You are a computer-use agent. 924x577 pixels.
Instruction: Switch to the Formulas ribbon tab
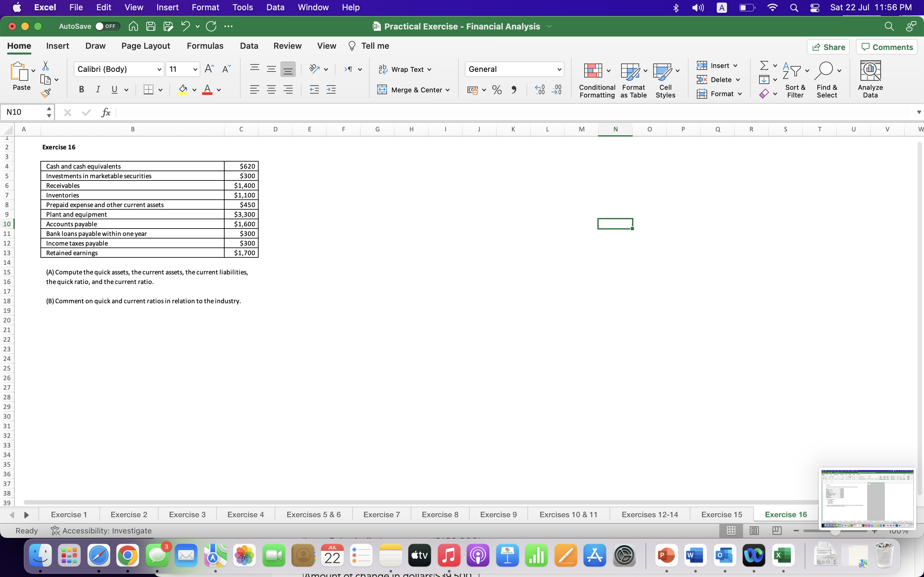pyautogui.click(x=205, y=46)
